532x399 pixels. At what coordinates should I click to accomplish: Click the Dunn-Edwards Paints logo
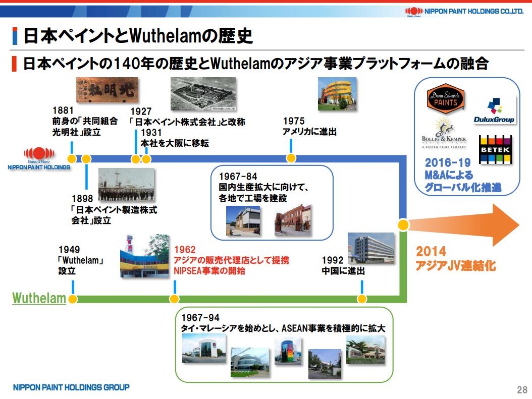[x=445, y=99]
